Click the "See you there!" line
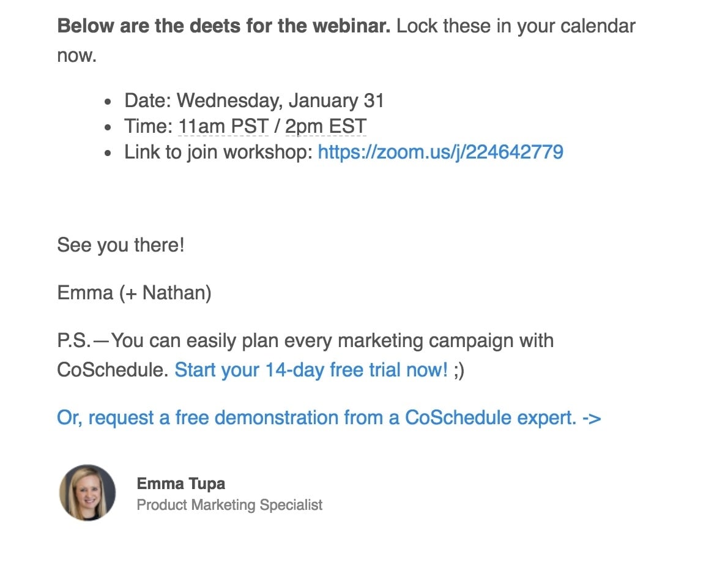728x576 pixels. tap(121, 245)
